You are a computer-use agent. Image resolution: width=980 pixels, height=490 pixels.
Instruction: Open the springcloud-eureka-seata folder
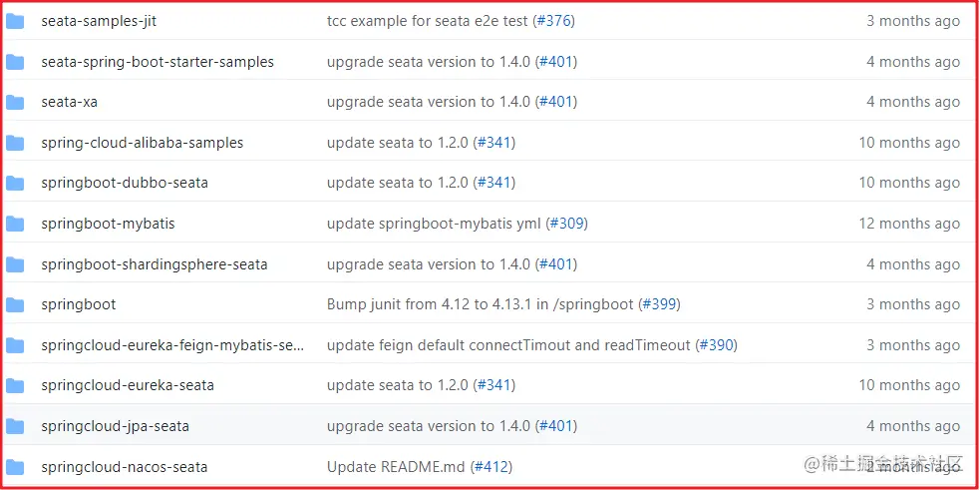click(x=128, y=385)
